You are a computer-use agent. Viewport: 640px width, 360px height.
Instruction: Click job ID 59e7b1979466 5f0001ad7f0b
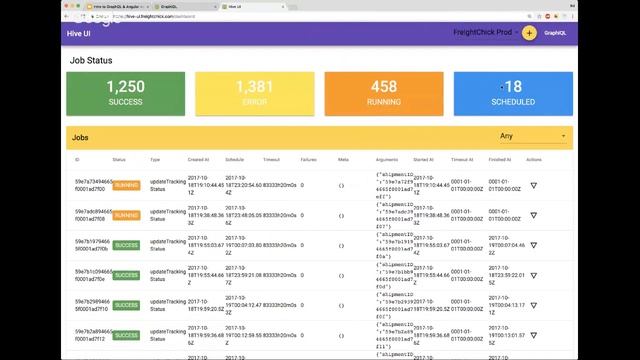[92, 245]
